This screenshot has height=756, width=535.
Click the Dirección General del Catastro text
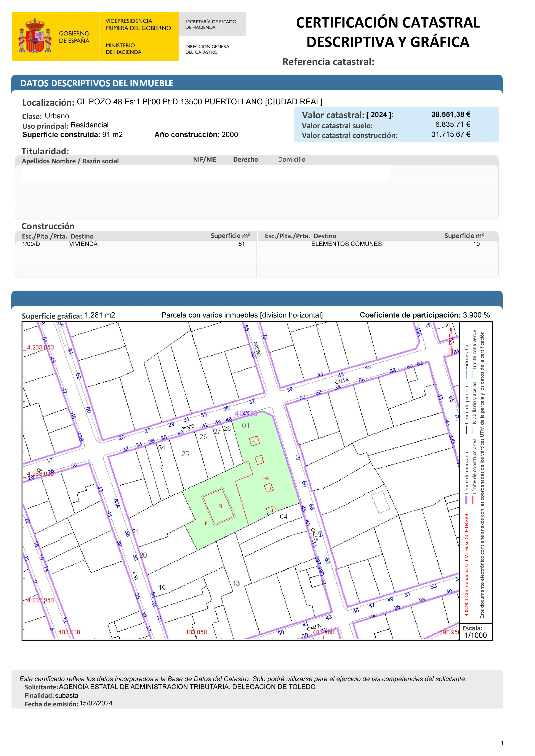coord(208,49)
